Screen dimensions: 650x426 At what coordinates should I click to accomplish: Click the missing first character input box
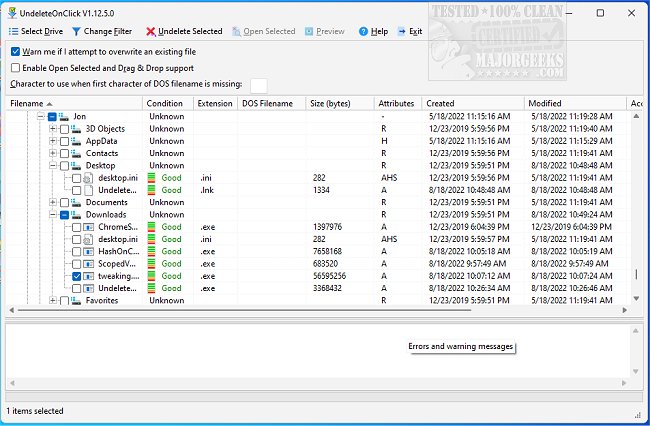click(x=259, y=86)
